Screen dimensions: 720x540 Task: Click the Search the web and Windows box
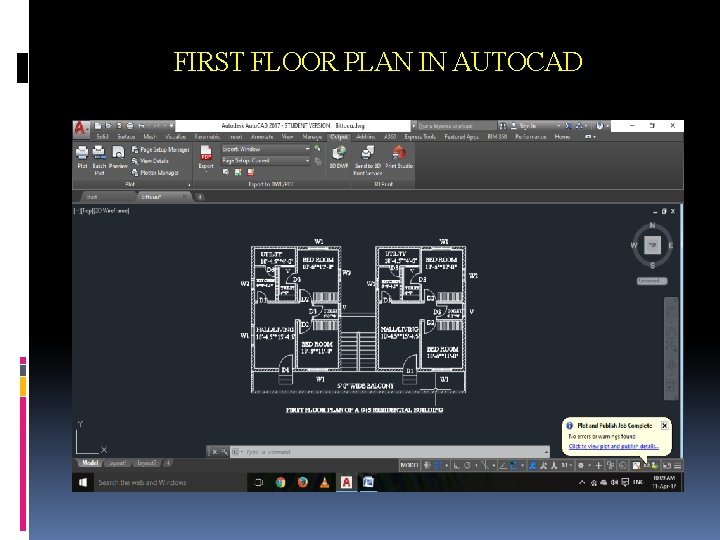pyautogui.click(x=170, y=482)
